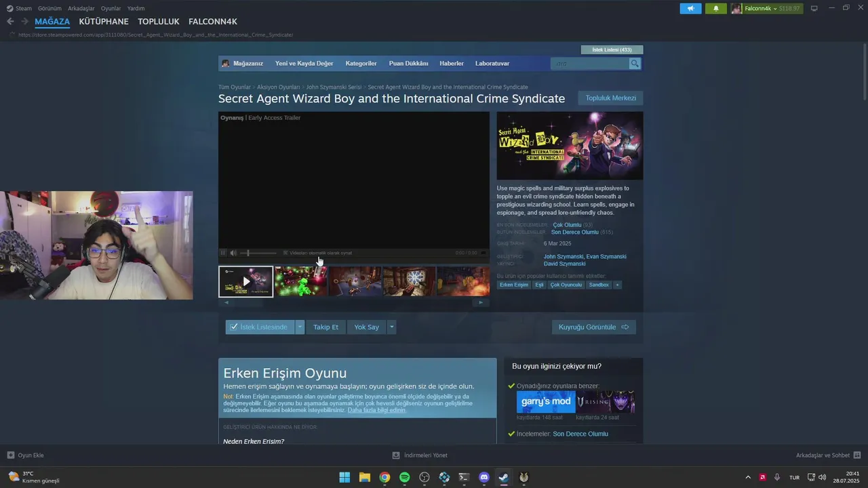
Task: Click Kuyruğu Görüntüle button
Action: coord(594,327)
